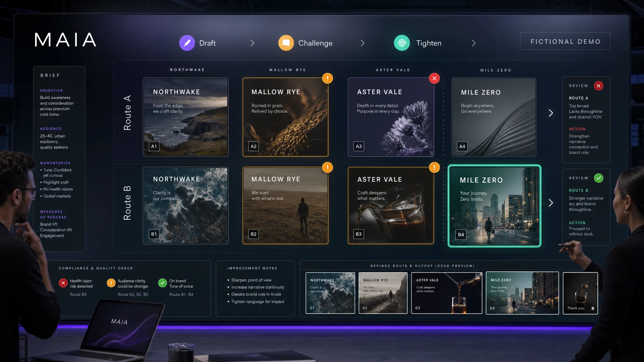
Task: Open the Mallow Rye A2 card
Action: point(285,117)
